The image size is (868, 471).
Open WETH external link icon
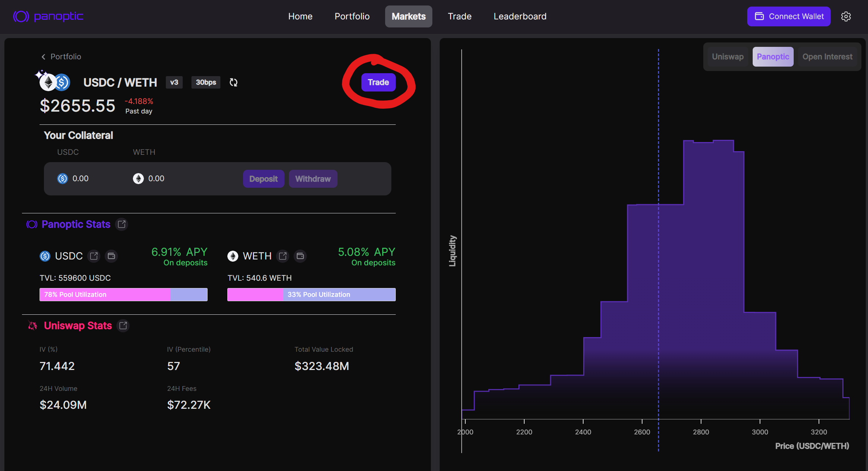(x=283, y=256)
